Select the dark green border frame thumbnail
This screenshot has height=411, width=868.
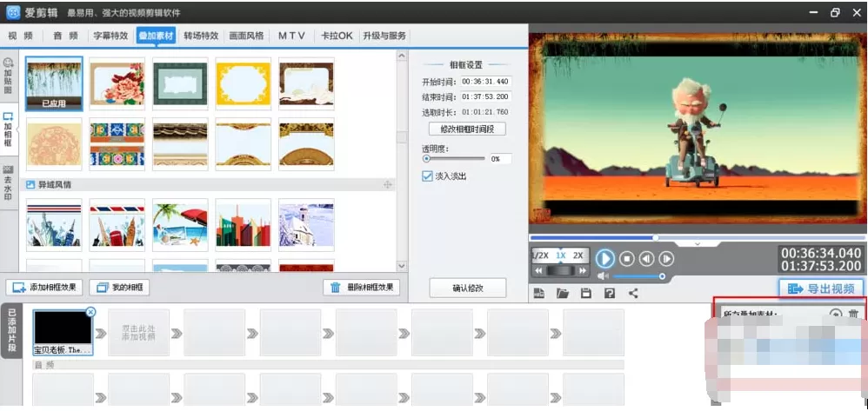[x=180, y=83]
